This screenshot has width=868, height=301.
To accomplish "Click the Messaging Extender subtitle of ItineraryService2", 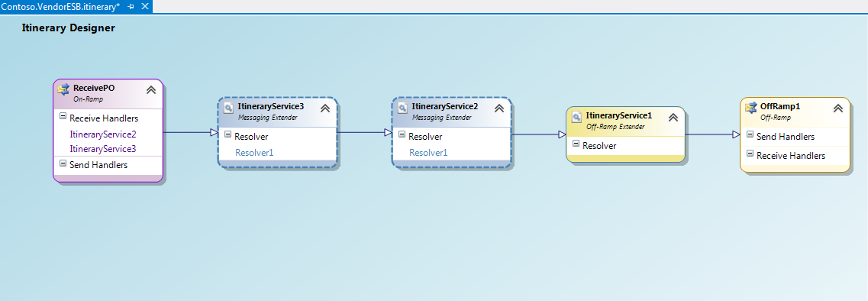I will click(441, 118).
